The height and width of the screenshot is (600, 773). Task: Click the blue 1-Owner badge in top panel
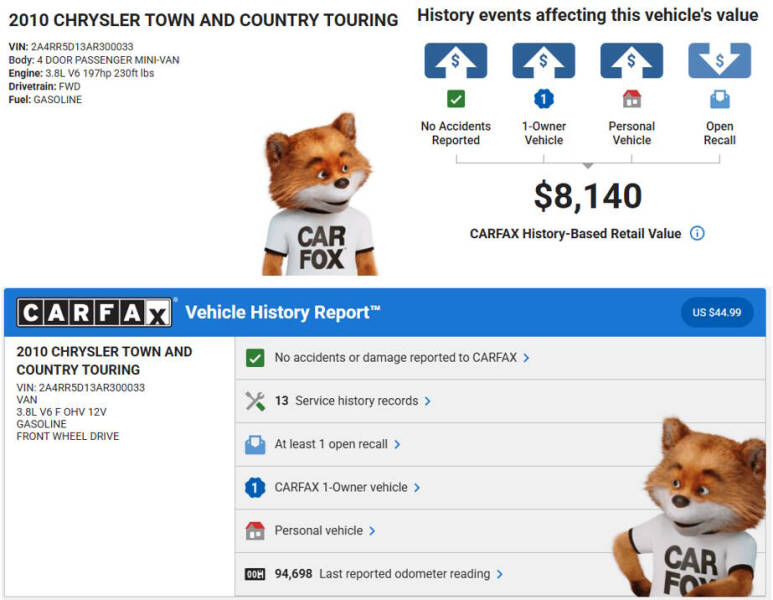[543, 99]
